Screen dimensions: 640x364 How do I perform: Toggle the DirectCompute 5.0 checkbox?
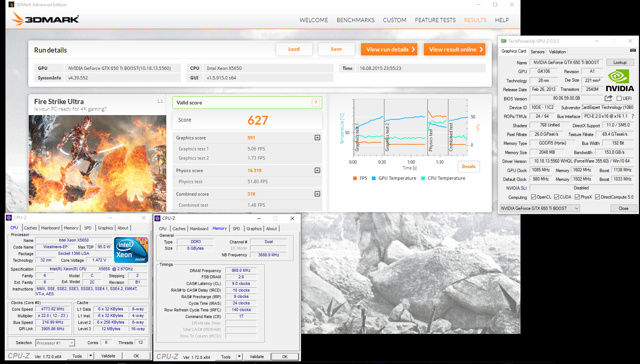[x=597, y=197]
